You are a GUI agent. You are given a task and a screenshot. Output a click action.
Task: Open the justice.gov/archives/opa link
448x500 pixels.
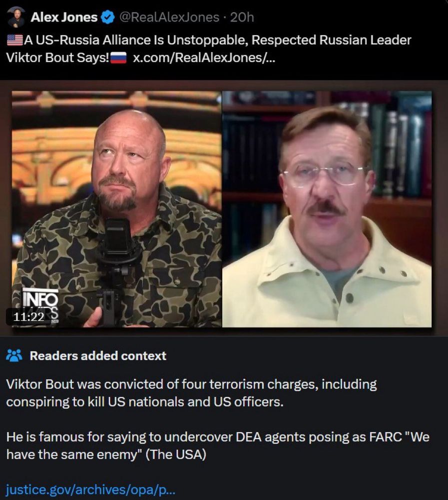(91, 489)
